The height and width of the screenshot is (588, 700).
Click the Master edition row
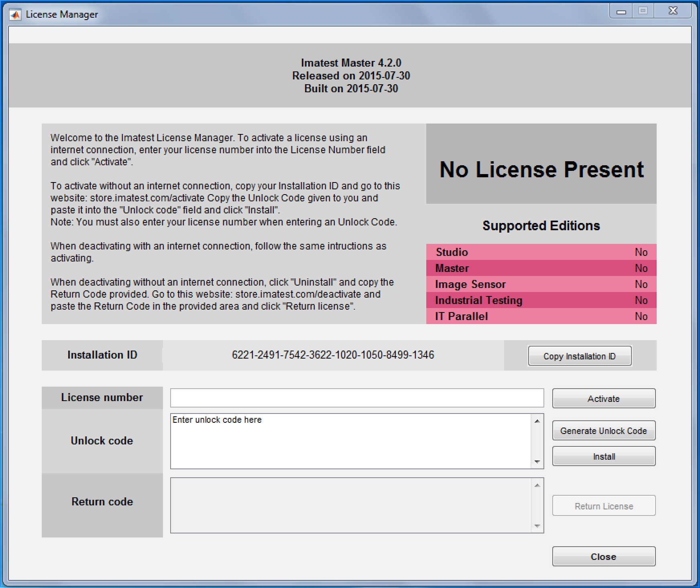coord(541,268)
